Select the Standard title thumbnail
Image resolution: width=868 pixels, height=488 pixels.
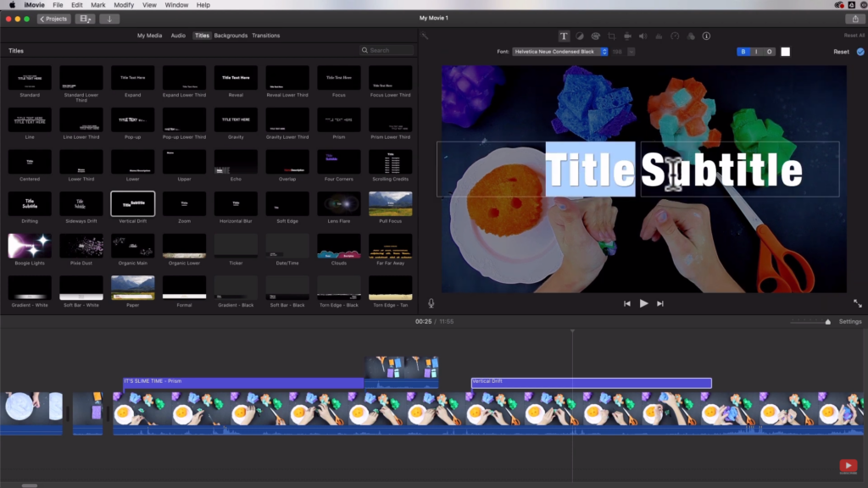30,77
